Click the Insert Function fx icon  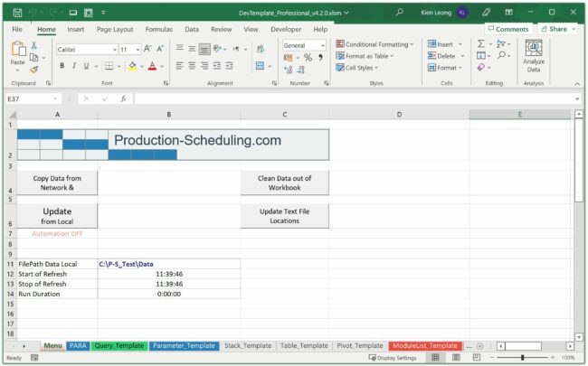(123, 99)
